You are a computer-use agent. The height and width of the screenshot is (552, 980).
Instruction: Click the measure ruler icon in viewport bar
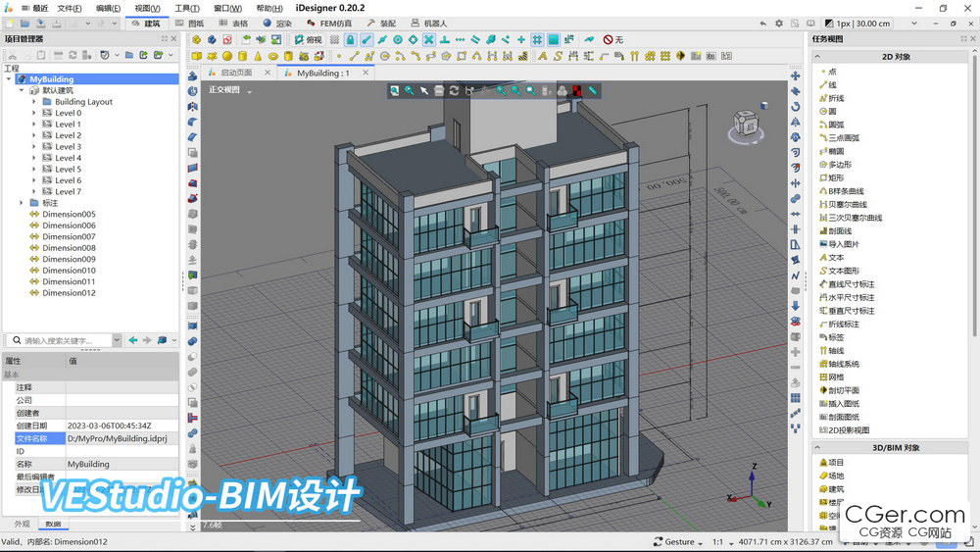click(x=593, y=90)
